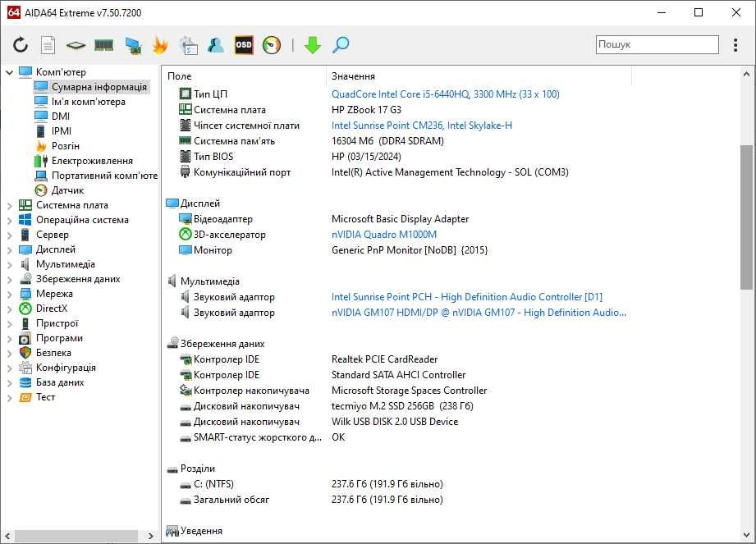The width and height of the screenshot is (756, 544).
Task: Click the green download arrow icon
Action: point(313,45)
